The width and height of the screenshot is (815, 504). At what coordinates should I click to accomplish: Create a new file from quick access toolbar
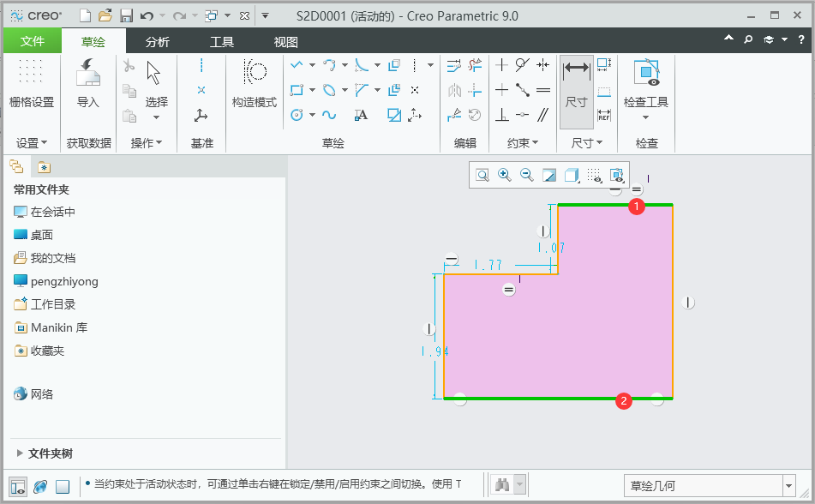(85, 16)
